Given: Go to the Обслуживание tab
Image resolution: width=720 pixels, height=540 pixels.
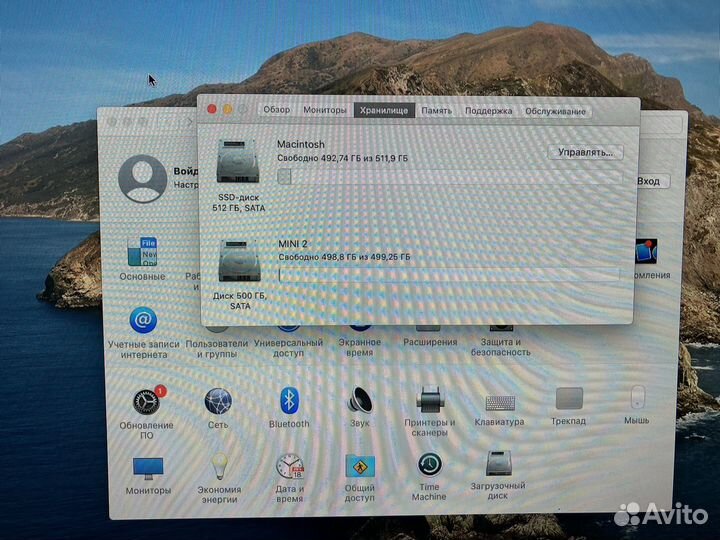Looking at the screenshot, I should (x=555, y=112).
